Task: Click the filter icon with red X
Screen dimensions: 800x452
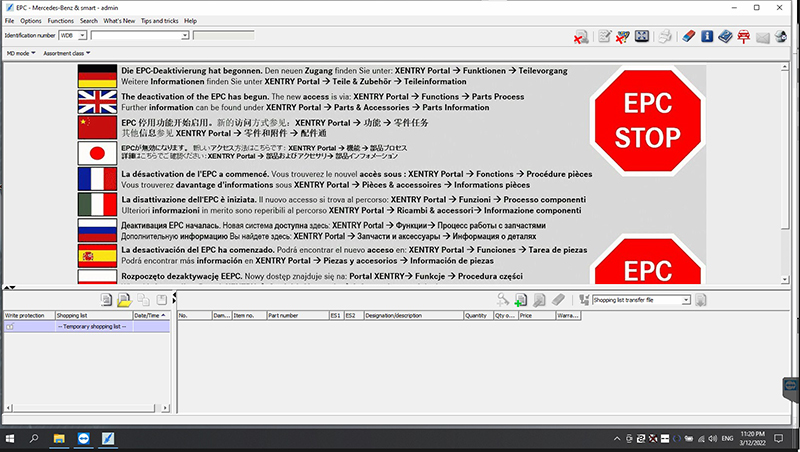Action: pos(623,37)
